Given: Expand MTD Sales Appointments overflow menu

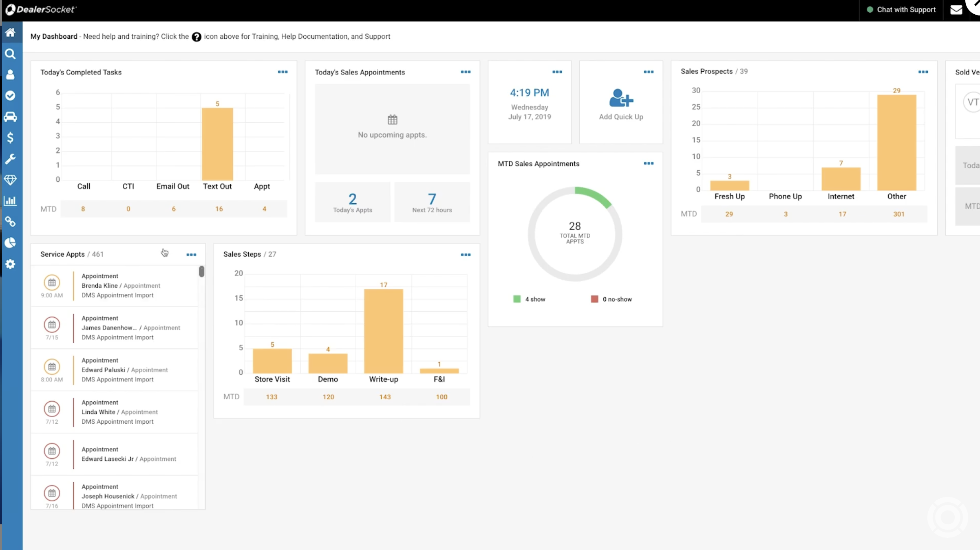Looking at the screenshot, I should pos(648,163).
